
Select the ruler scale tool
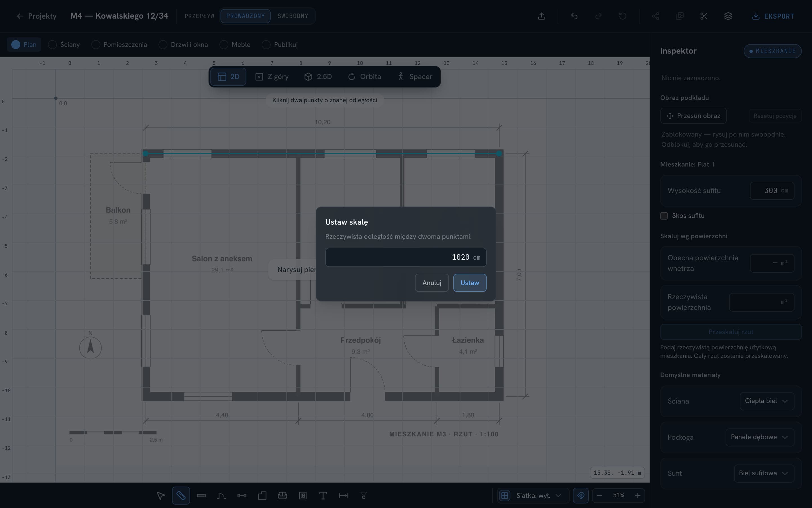click(181, 496)
